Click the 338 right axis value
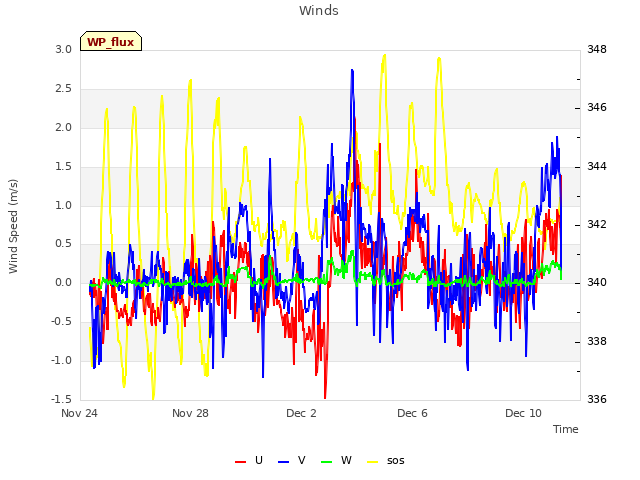Viewport: 640px width, 480px height. point(597,341)
